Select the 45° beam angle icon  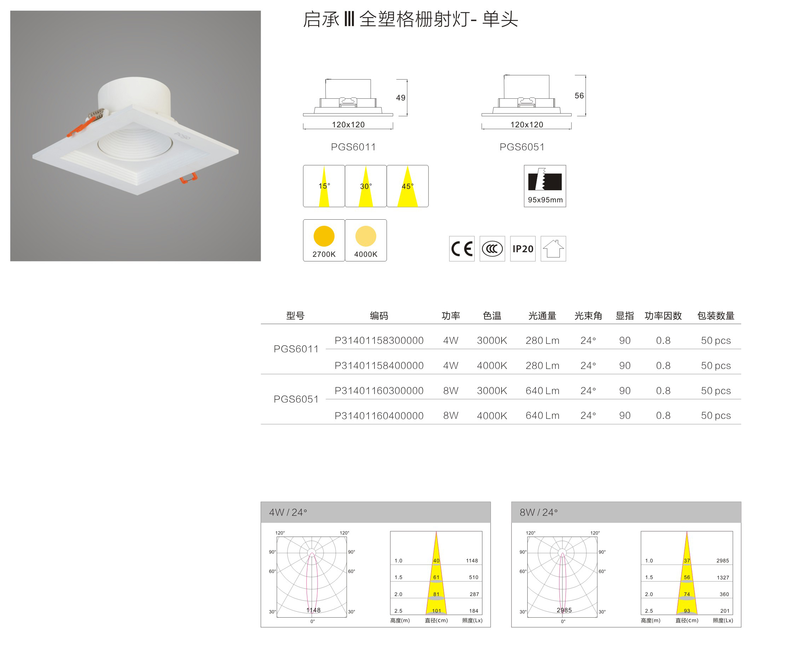(407, 186)
